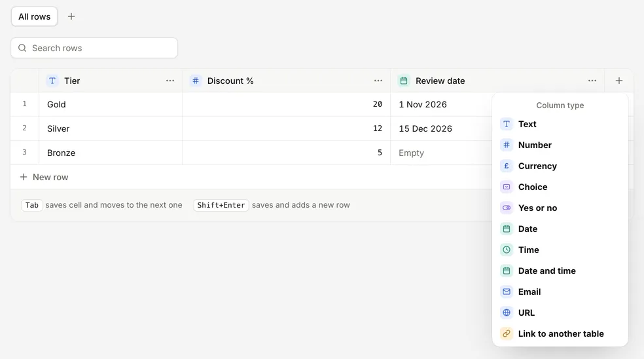
Task: Click the Currency pound icon in the Column type menu
Action: 507,166
